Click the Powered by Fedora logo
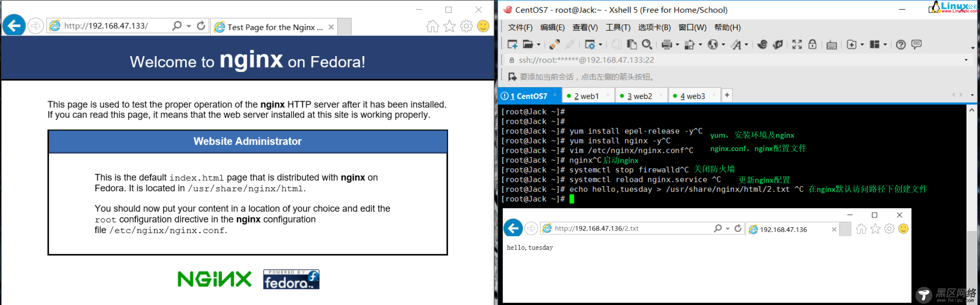 pyautogui.click(x=291, y=279)
